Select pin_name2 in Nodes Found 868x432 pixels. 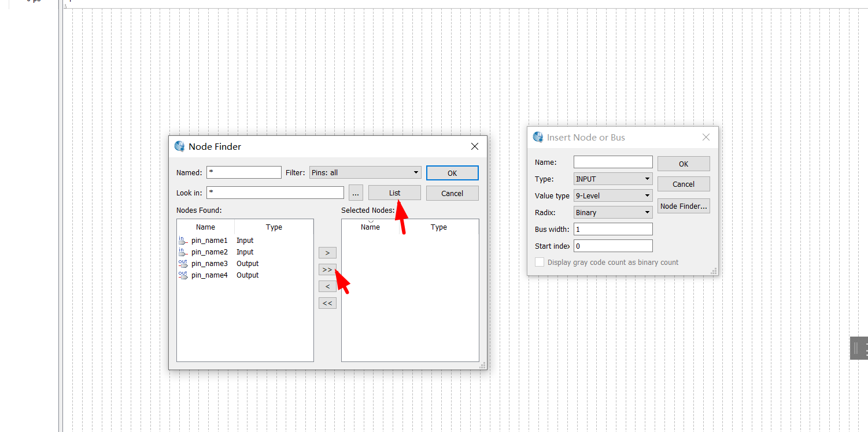(x=209, y=252)
